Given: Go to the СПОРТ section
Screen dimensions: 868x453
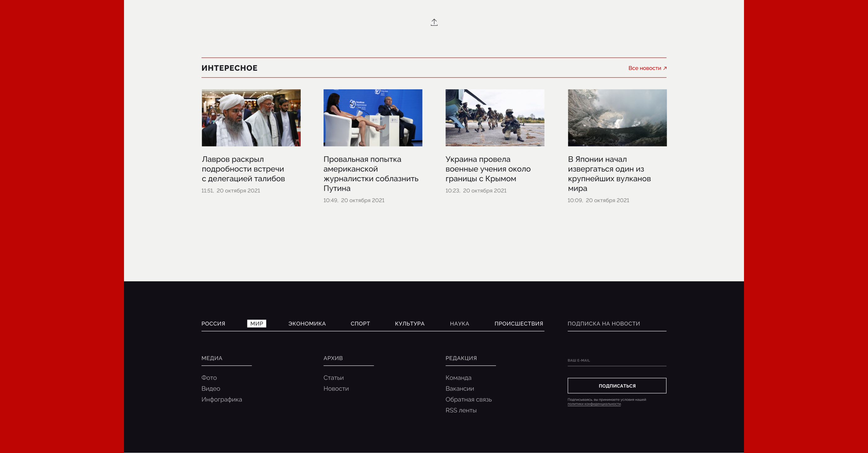Looking at the screenshot, I should point(360,324).
